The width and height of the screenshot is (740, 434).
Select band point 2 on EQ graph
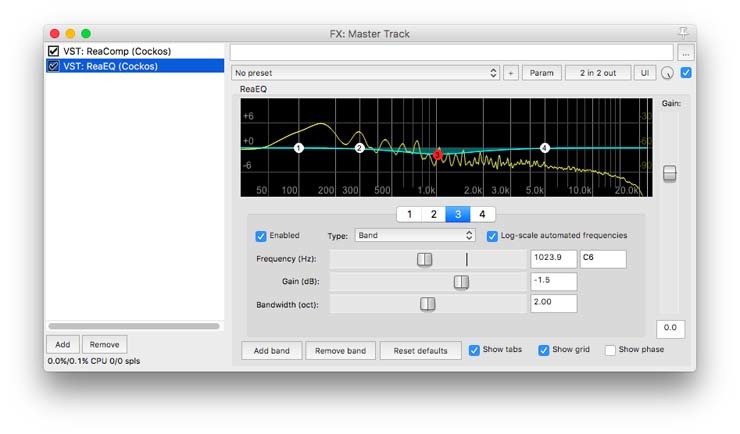pos(359,148)
